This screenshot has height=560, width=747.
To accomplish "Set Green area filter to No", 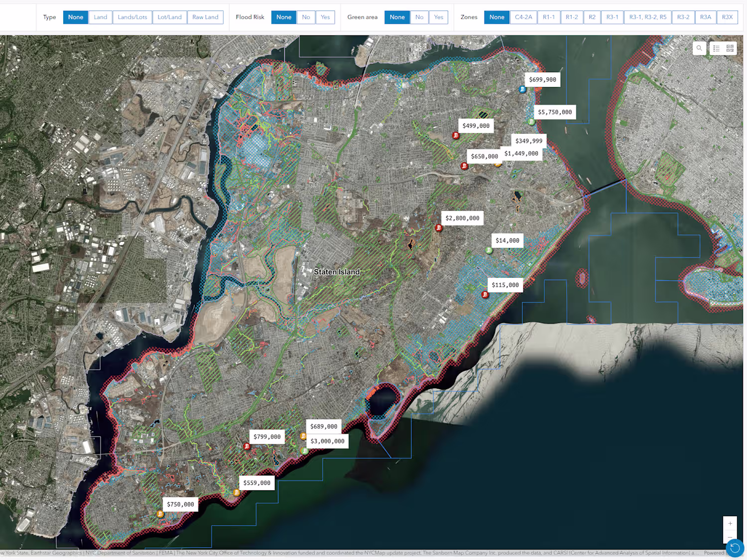I will point(419,17).
